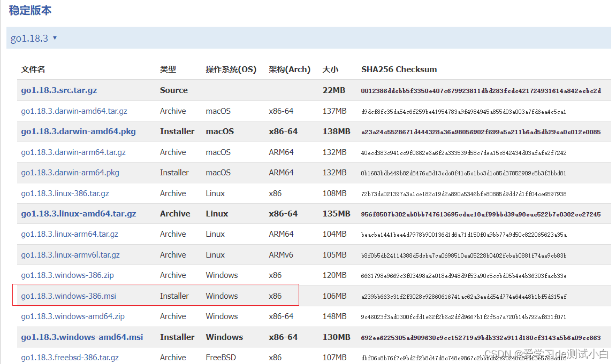616x364 pixels.
Task: Select the checksum starting with 0012386ddcbb5
Action: coord(481,91)
